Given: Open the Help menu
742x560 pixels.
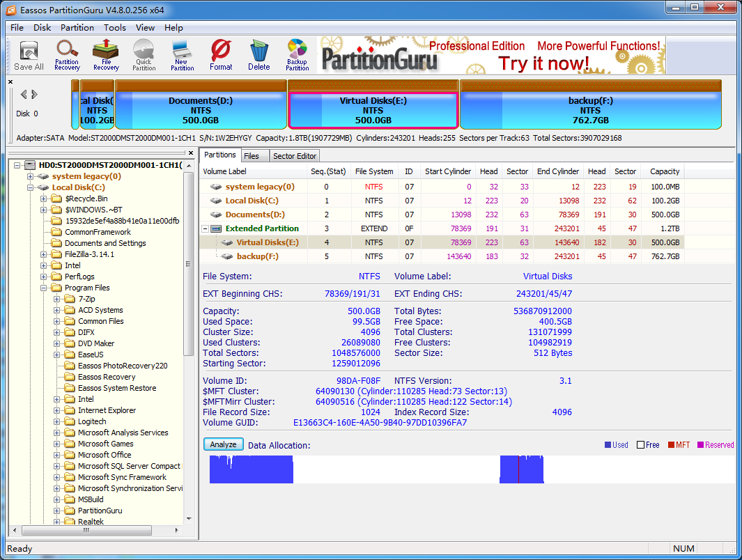Looking at the screenshot, I should [x=173, y=27].
